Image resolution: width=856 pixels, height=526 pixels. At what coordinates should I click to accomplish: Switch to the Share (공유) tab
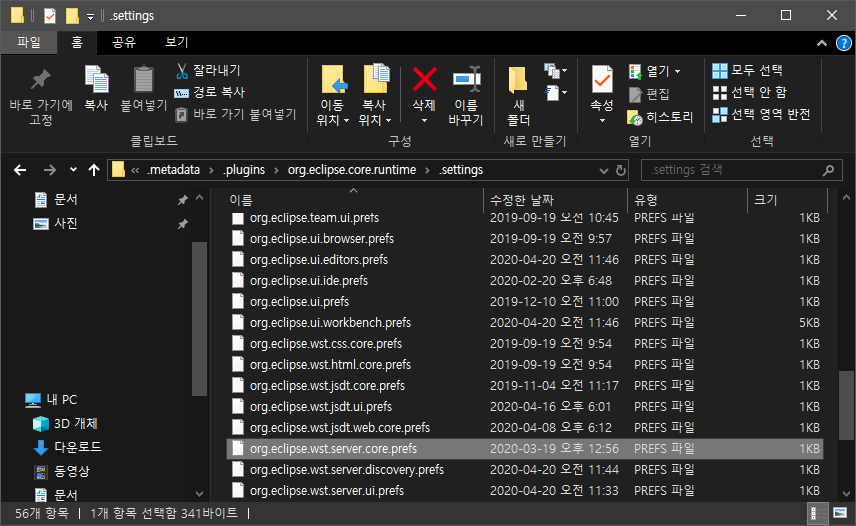[x=124, y=43]
